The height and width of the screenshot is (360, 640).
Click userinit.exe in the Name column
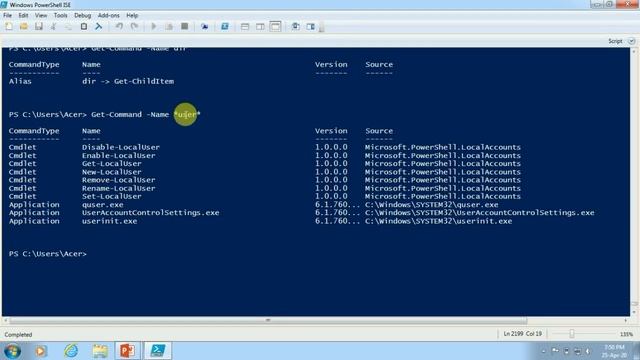109,221
